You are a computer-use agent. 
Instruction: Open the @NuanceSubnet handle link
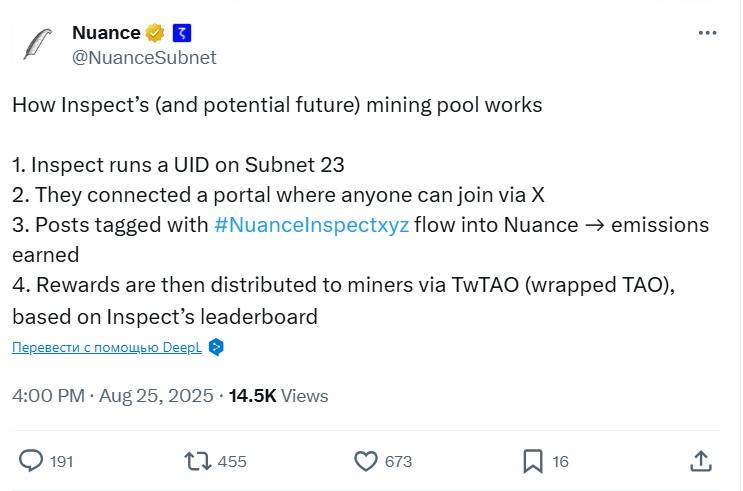tap(144, 57)
